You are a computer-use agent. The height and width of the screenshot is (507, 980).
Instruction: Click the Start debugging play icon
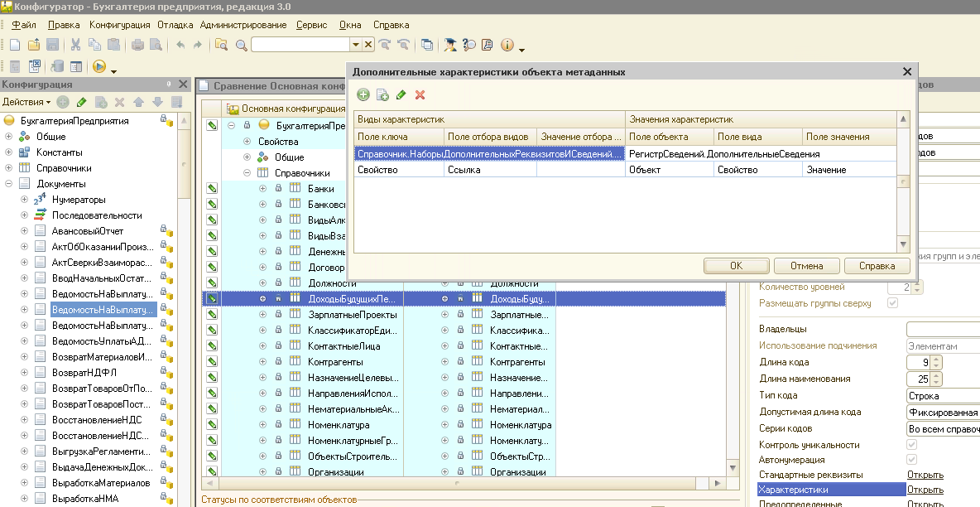click(x=99, y=67)
